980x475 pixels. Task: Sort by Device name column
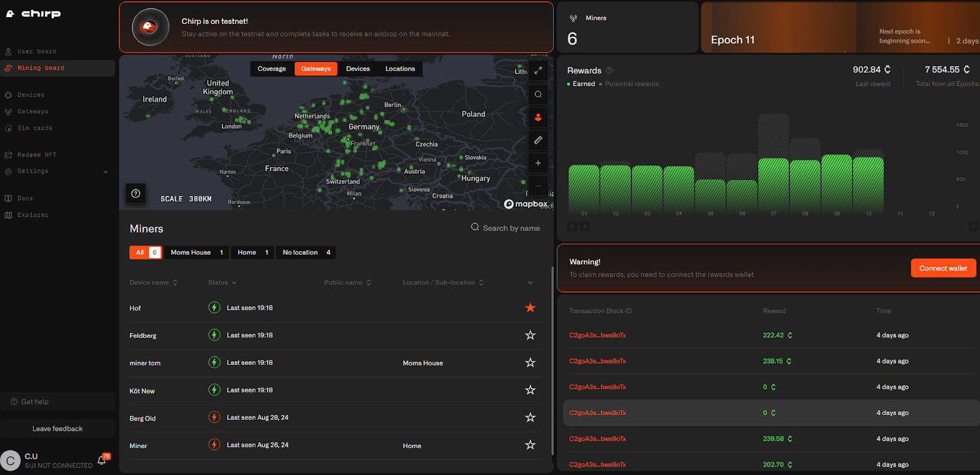tap(153, 282)
